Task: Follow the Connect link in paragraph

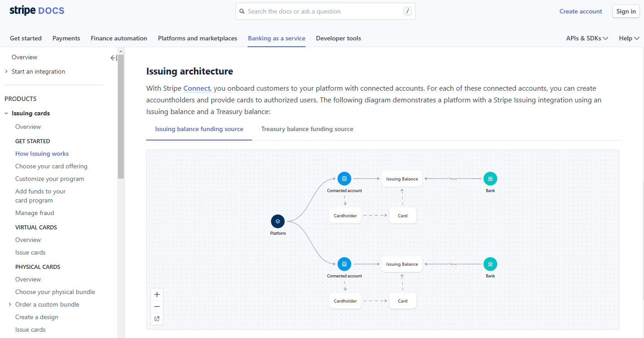Action: pyautogui.click(x=197, y=88)
